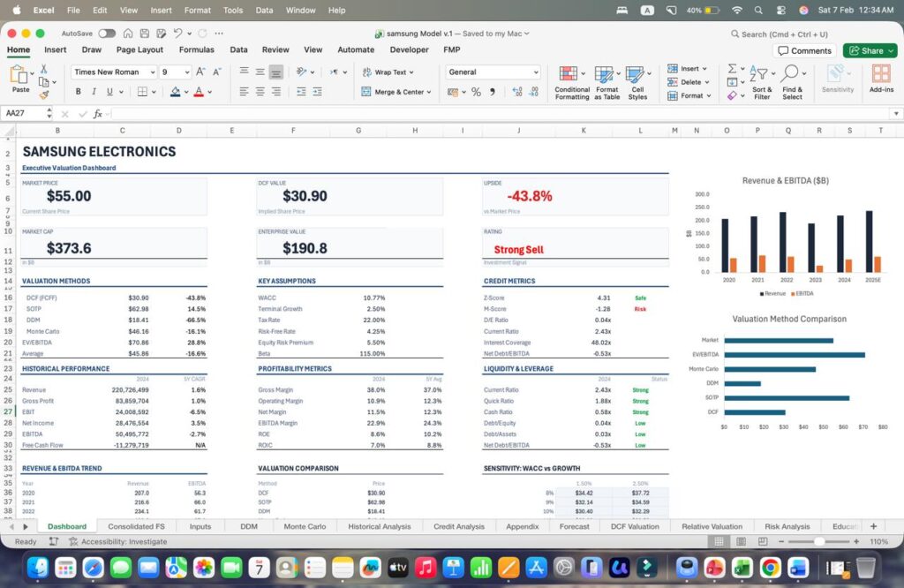Viewport: 904px width, 588px height.
Task: Open Conditional Formatting
Action: (571, 82)
